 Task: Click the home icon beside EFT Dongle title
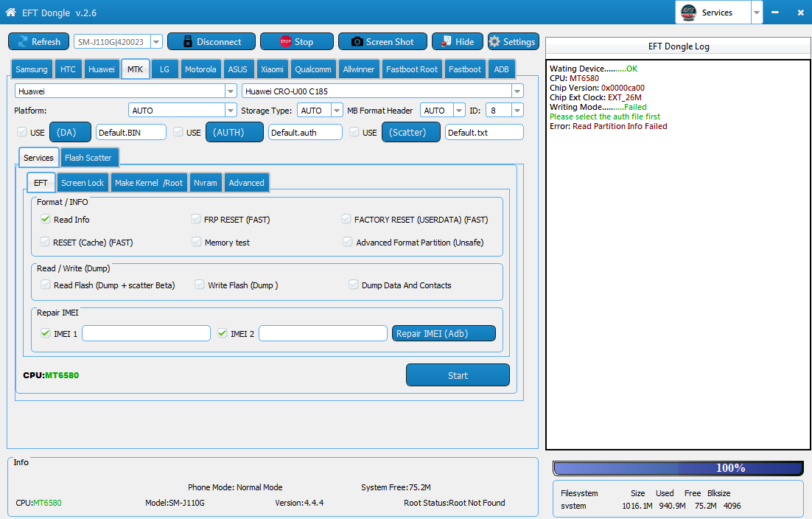point(11,12)
